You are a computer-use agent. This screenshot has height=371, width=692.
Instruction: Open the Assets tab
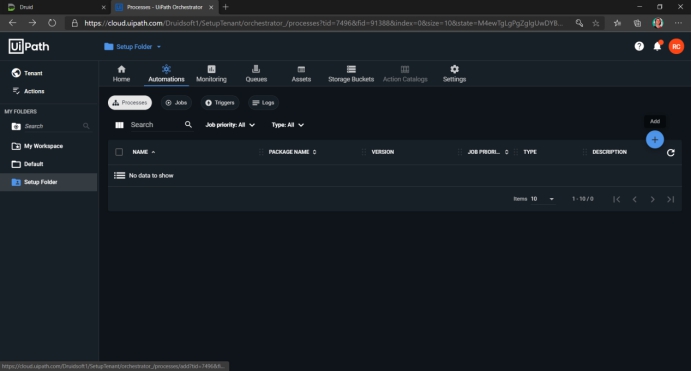tap(301, 74)
